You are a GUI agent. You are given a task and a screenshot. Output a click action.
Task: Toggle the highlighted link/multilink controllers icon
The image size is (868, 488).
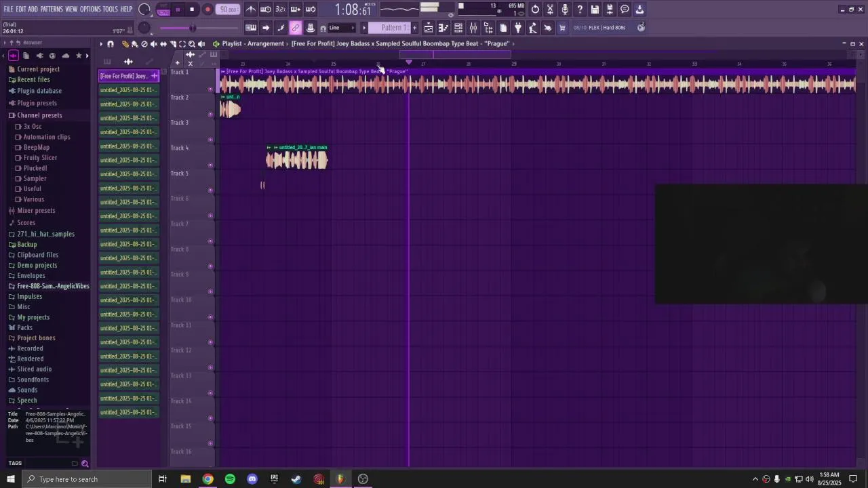pyautogui.click(x=296, y=28)
